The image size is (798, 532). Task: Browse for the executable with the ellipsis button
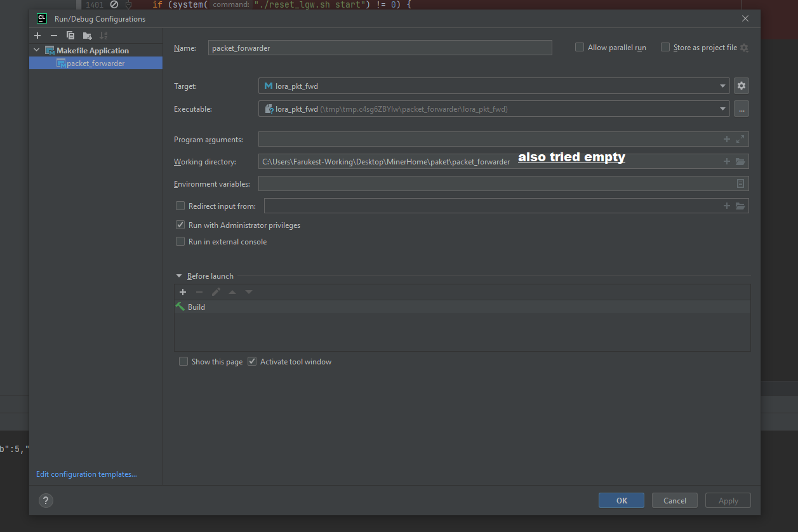pyautogui.click(x=741, y=109)
